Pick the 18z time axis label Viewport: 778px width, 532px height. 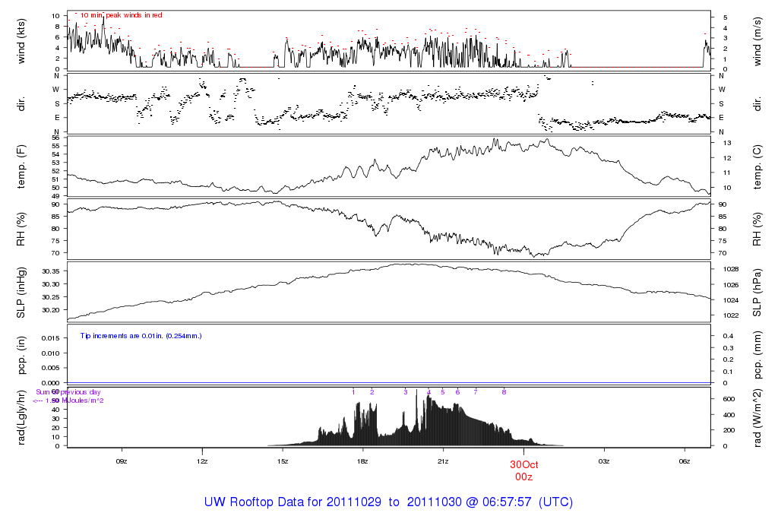tap(363, 461)
